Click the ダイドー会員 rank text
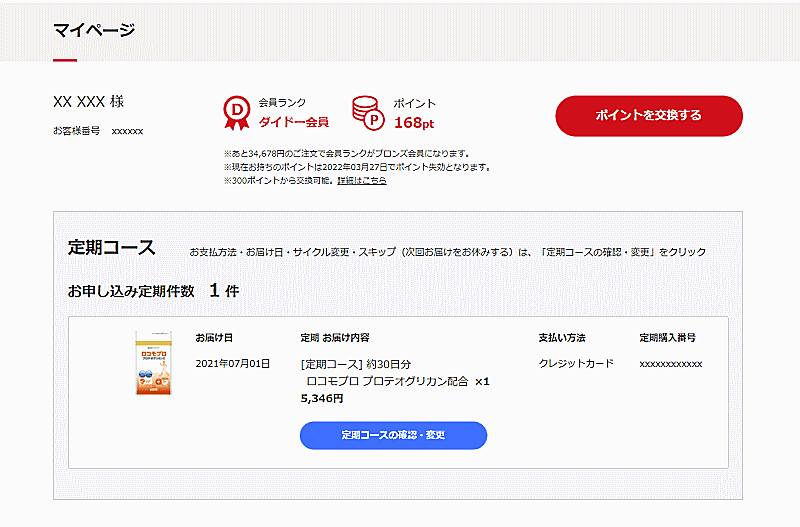Image resolution: width=800 pixels, height=527 pixels. (x=293, y=122)
